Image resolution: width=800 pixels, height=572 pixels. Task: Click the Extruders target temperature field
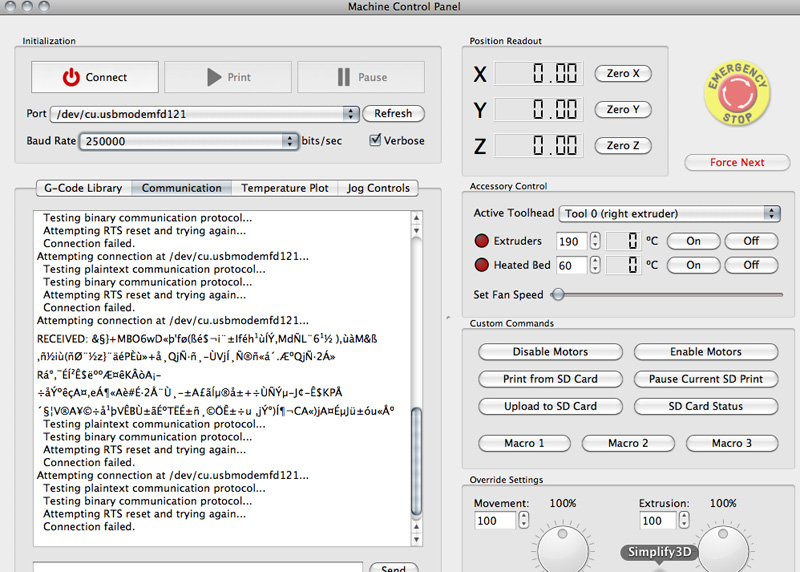pyautogui.click(x=571, y=241)
